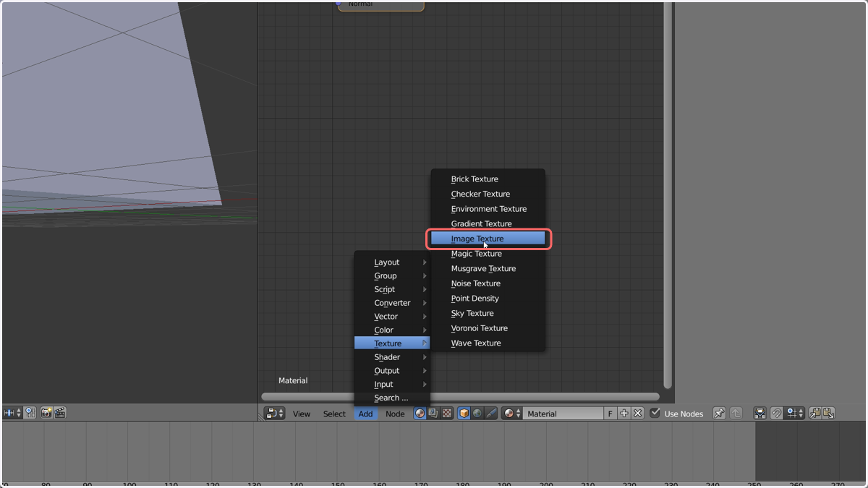
Task: Open snap node element dropdown
Action: [796, 414]
